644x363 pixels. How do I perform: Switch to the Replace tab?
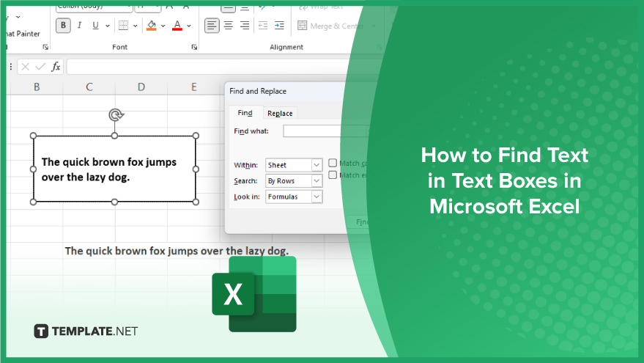pos(280,113)
